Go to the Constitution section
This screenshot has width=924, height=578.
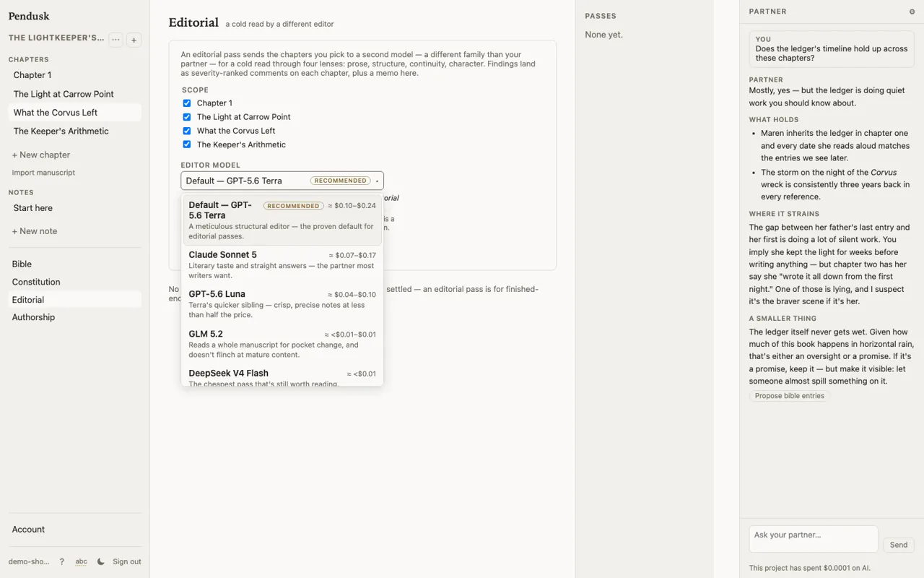pyautogui.click(x=75, y=282)
